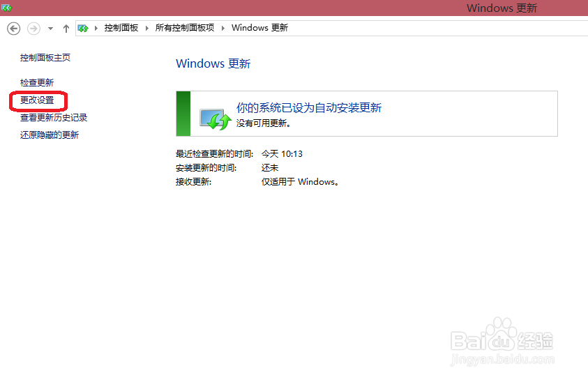The image size is (588, 380).
Task: Click 你的系统已设为自动安装更新 heading
Action: [308, 108]
